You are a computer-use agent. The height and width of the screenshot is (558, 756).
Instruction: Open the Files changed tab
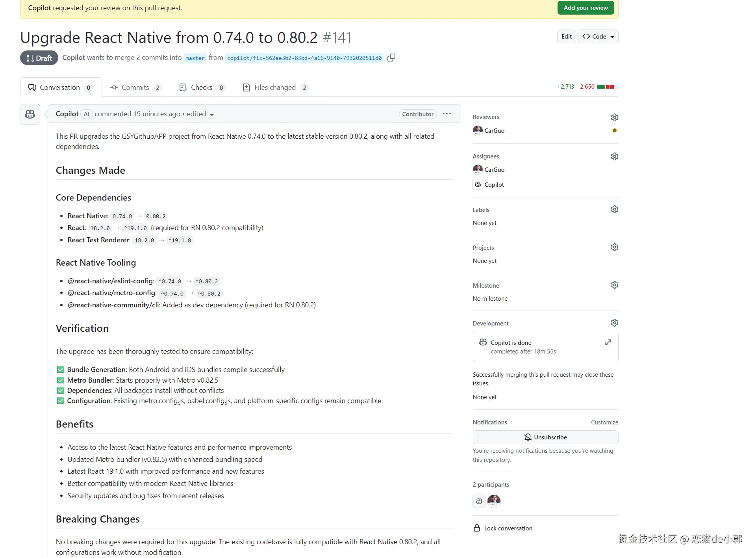pyautogui.click(x=275, y=87)
